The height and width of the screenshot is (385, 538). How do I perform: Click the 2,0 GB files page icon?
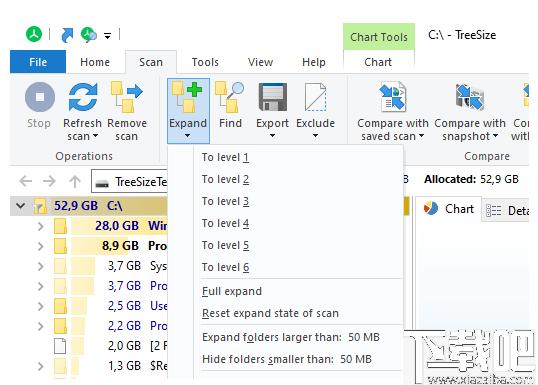60,346
